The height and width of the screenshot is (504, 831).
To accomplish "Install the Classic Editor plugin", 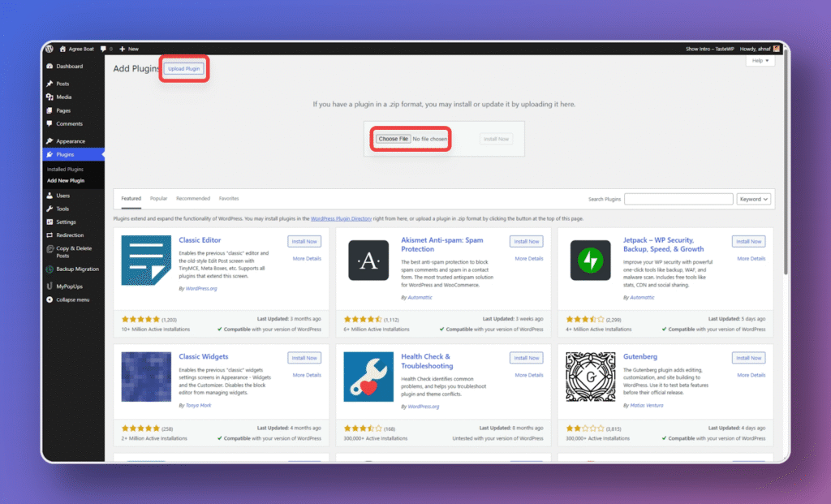I will 304,242.
